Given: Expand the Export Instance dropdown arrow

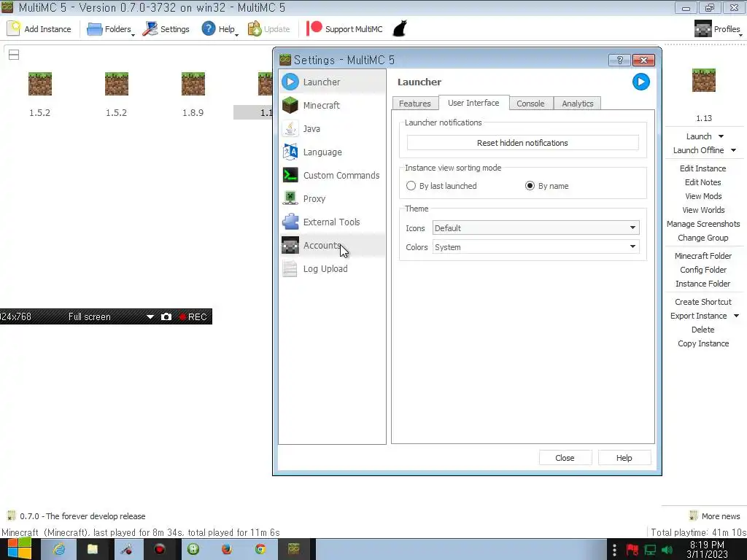Looking at the screenshot, I should pos(736,316).
